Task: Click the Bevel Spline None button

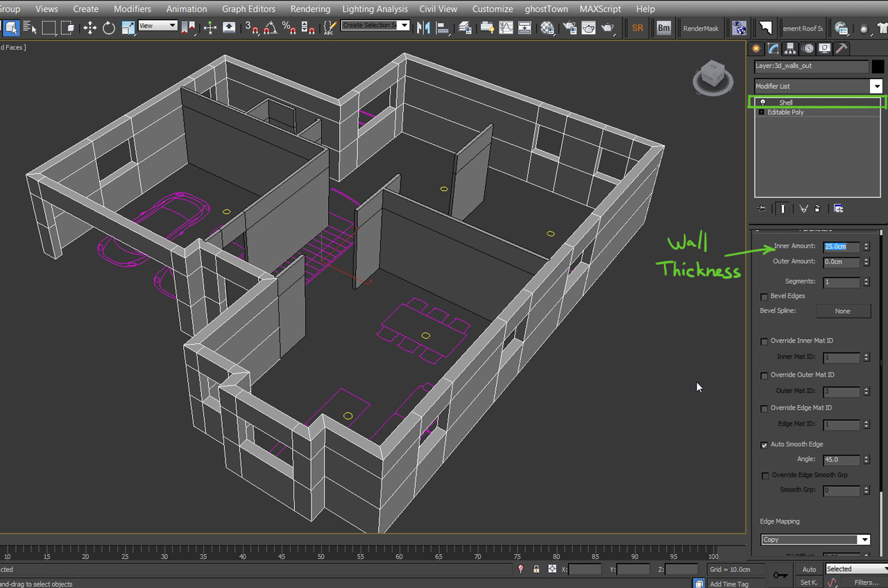Action: pos(843,311)
